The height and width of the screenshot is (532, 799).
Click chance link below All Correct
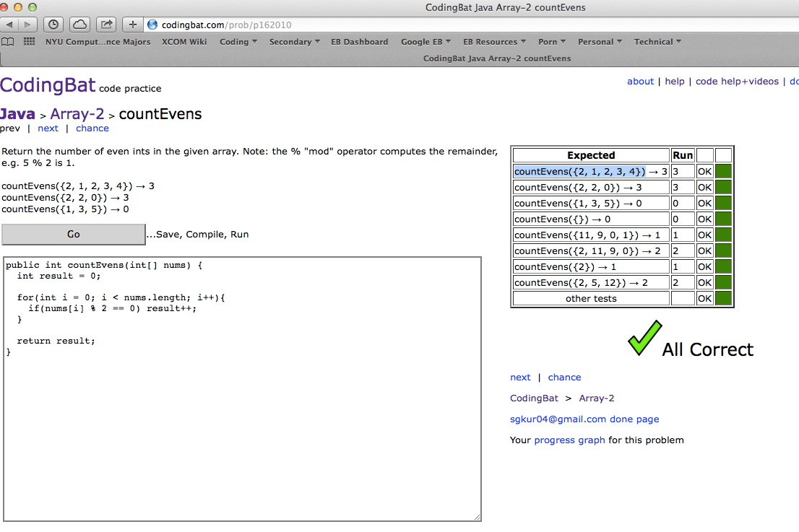[x=565, y=378]
